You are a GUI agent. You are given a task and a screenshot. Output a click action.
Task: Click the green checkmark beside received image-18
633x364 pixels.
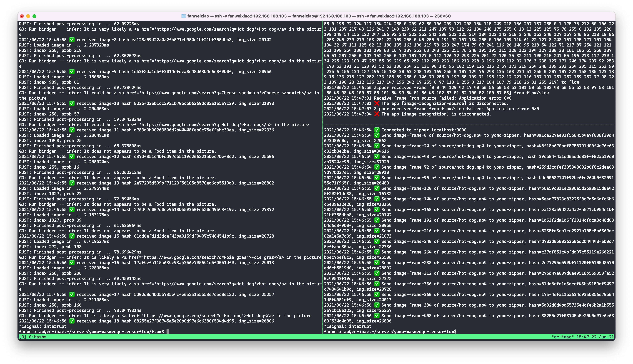(x=72, y=321)
